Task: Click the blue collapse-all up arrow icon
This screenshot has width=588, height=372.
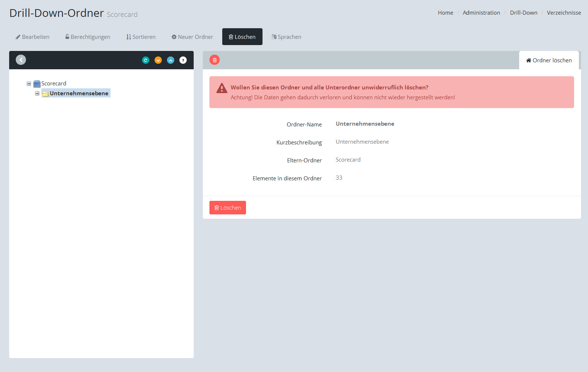Action: 171,60
